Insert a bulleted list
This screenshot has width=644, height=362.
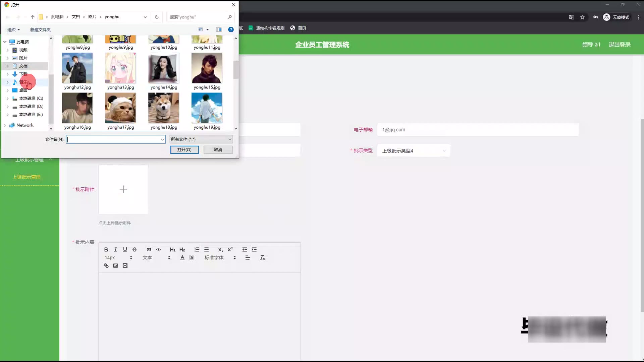click(x=206, y=249)
